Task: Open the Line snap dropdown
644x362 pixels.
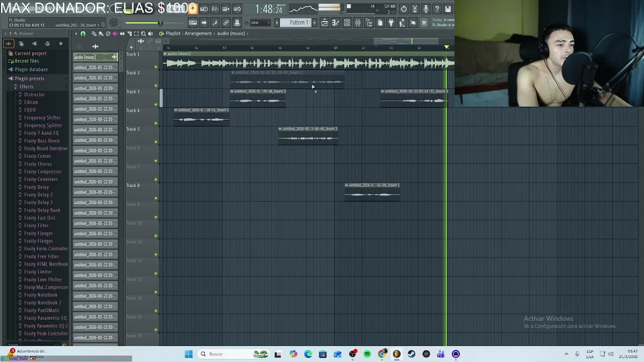Action: 261,23
